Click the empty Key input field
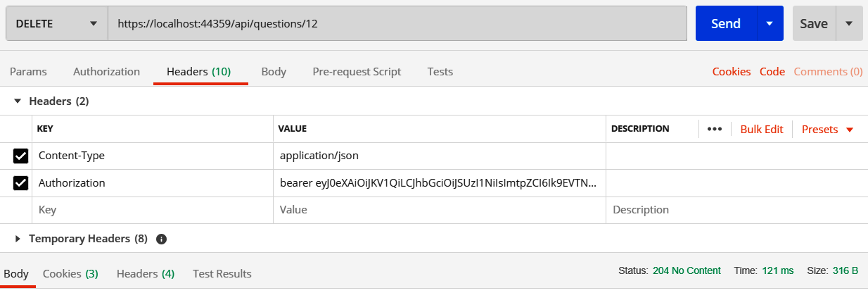 pos(153,210)
